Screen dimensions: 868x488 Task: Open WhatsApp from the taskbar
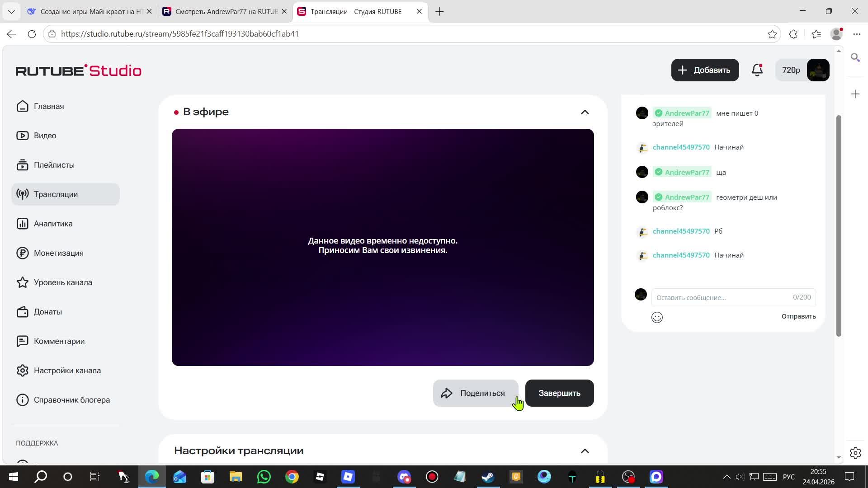tap(264, 477)
